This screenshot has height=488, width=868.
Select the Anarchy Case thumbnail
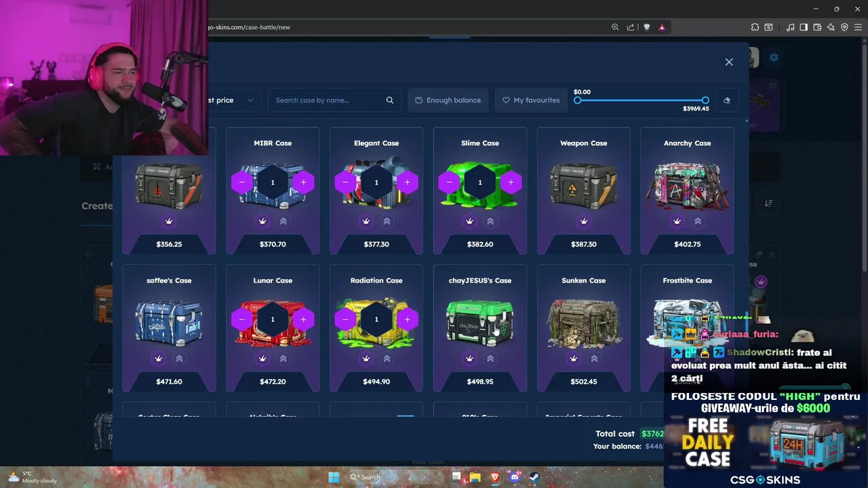pyautogui.click(x=688, y=184)
